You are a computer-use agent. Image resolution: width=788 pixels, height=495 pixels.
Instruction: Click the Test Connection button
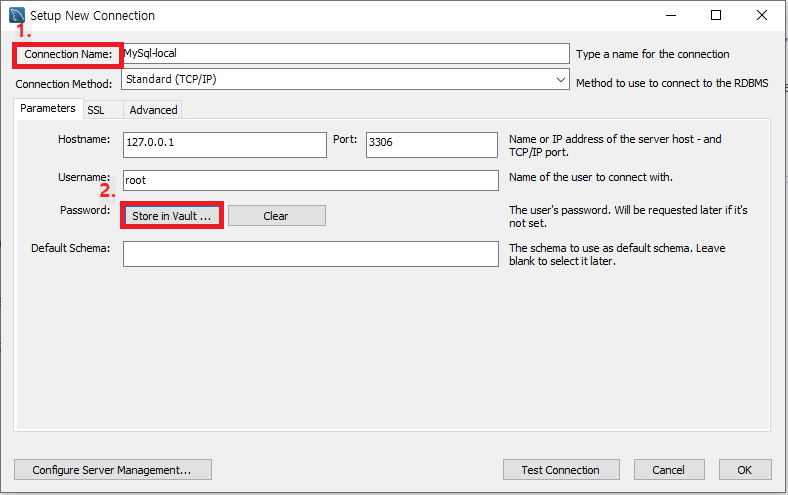[561, 470]
